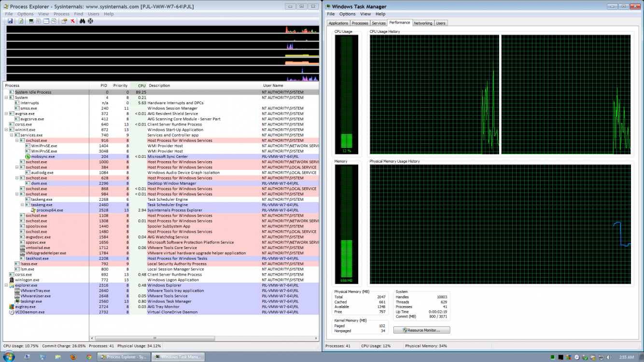Collapse the avgrsa.exe tree node

6,113
